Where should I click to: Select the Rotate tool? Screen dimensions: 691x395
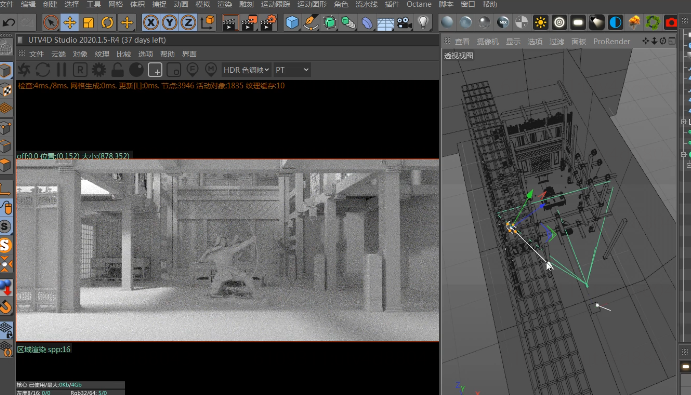click(108, 22)
